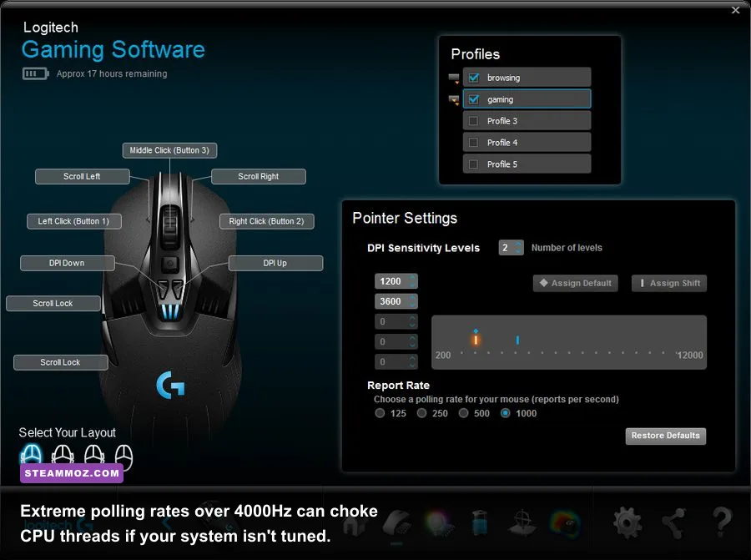The width and height of the screenshot is (751, 560).
Task: Click the Approx 17 hours remaining text
Action: coord(112,73)
